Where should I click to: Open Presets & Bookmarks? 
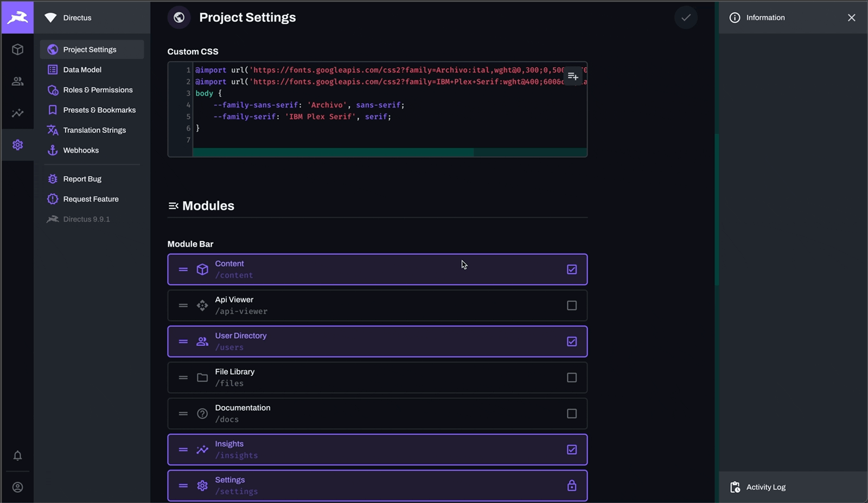(x=92, y=109)
